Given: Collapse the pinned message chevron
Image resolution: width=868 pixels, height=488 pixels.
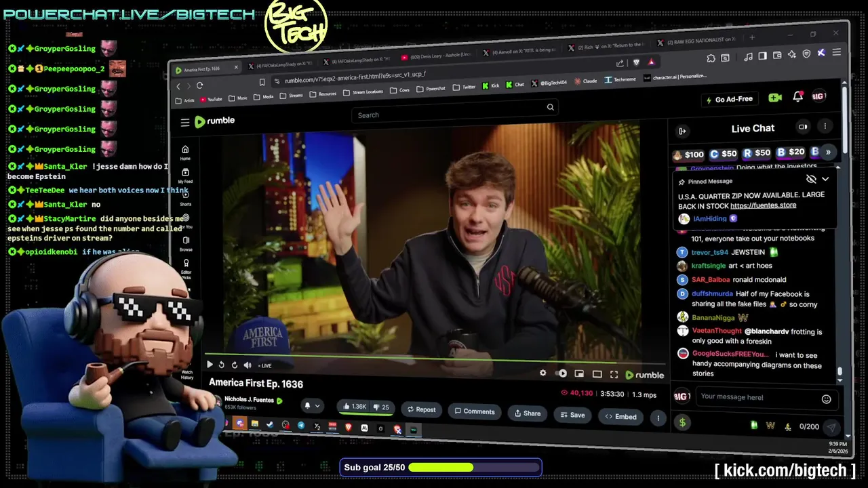Looking at the screenshot, I should [x=825, y=179].
